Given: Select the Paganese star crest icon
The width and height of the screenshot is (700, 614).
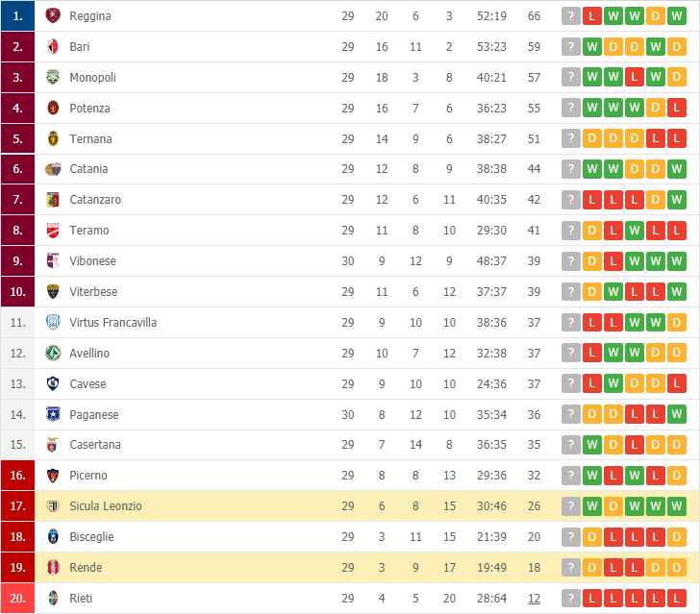Looking at the screenshot, I should click(53, 414).
